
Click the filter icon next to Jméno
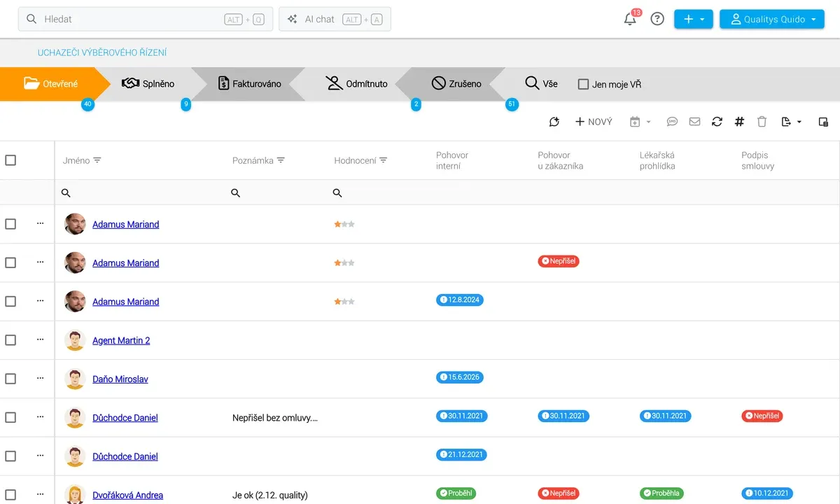[97, 160]
